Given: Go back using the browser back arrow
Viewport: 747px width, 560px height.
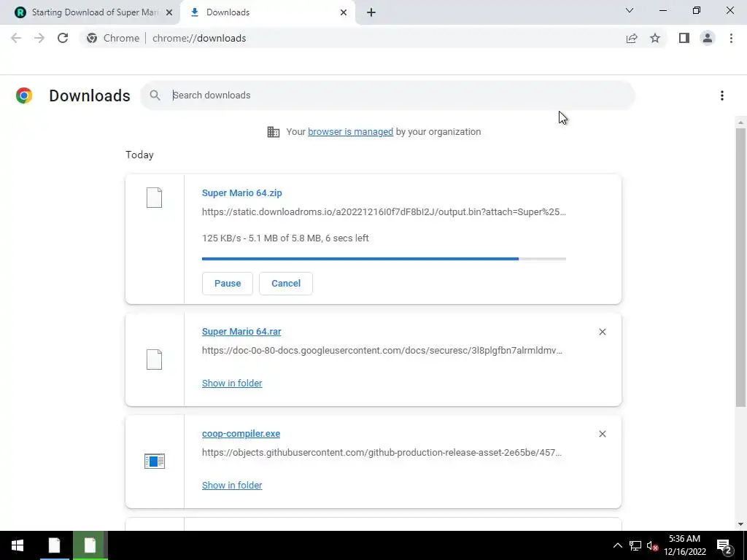Looking at the screenshot, I should click(x=16, y=38).
